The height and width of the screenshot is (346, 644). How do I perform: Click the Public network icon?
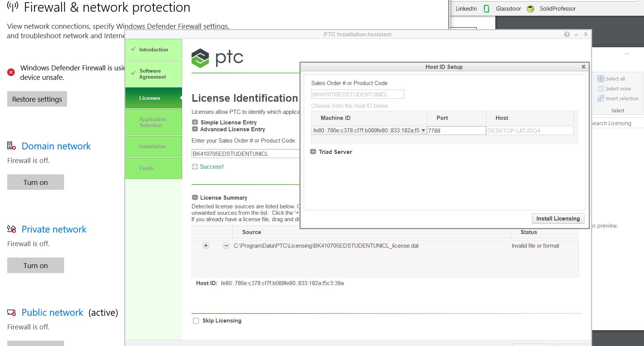pyautogui.click(x=11, y=313)
